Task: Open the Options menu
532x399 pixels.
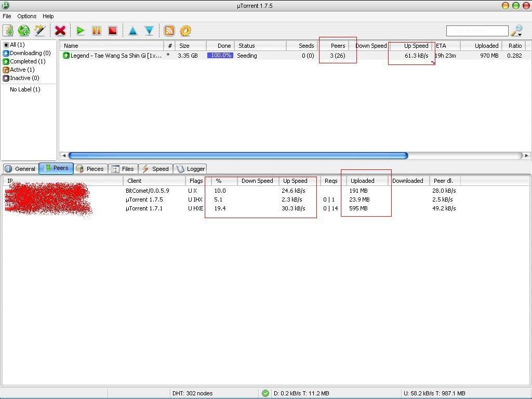Action: (x=26, y=16)
